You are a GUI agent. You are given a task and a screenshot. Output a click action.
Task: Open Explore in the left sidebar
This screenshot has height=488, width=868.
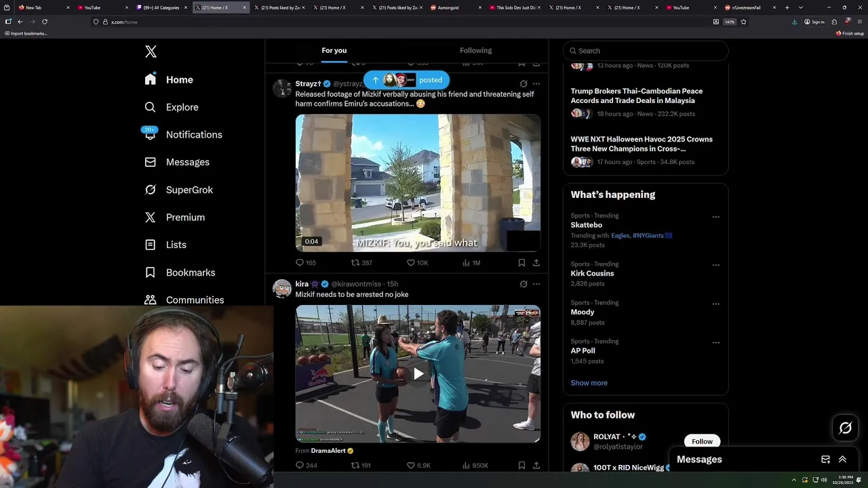(x=172, y=107)
